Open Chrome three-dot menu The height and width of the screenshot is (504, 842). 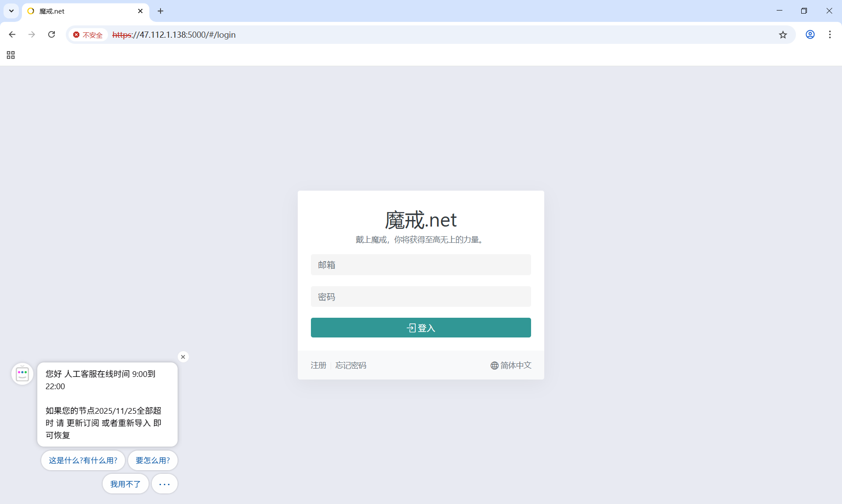830,35
